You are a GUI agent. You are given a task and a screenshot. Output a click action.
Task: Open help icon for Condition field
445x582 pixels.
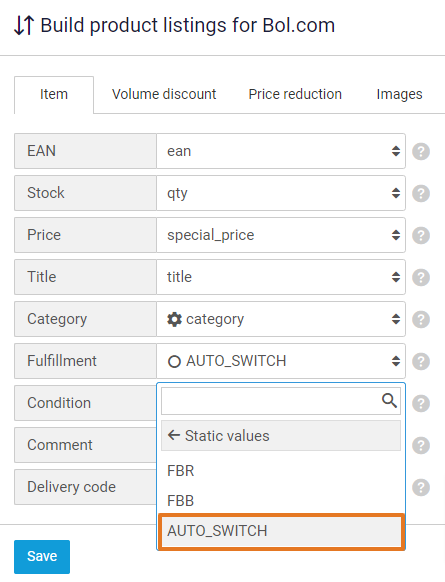point(421,403)
